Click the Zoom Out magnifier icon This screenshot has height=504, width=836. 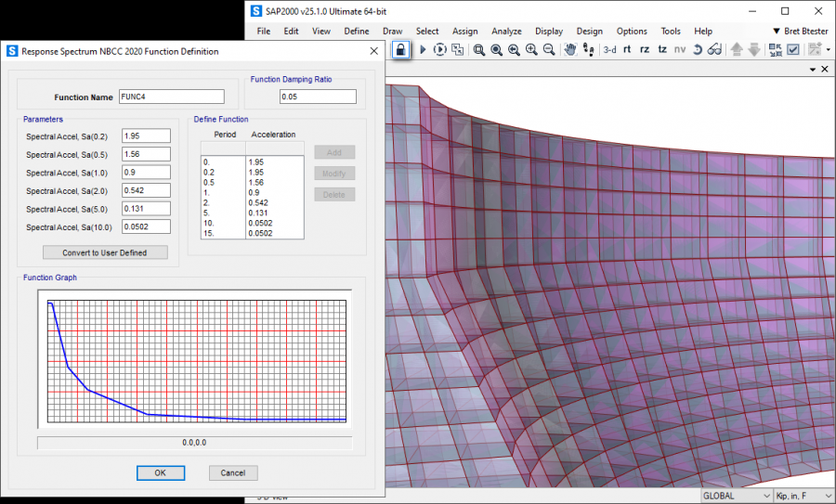click(549, 49)
